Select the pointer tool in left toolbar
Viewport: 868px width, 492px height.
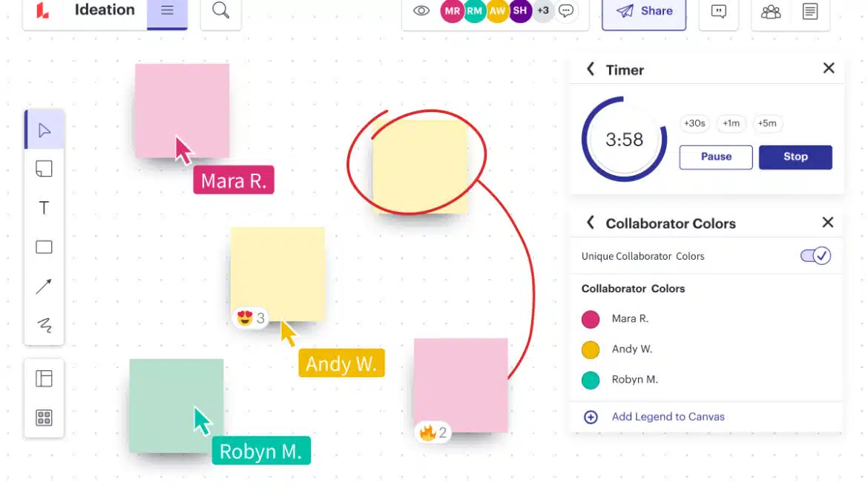click(45, 131)
